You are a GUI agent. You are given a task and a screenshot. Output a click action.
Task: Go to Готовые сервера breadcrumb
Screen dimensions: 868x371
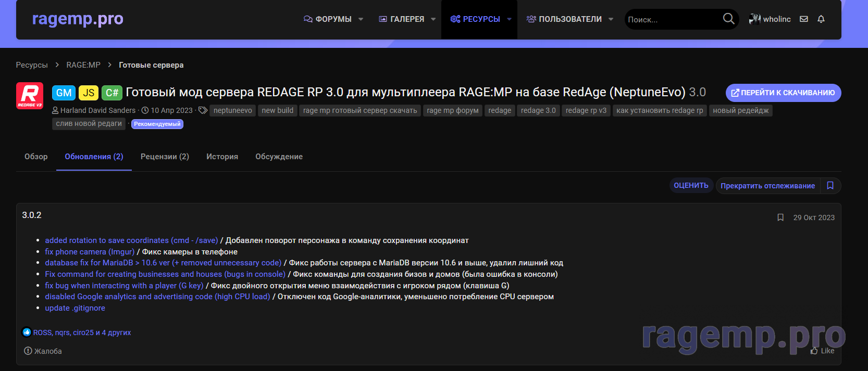pos(151,65)
